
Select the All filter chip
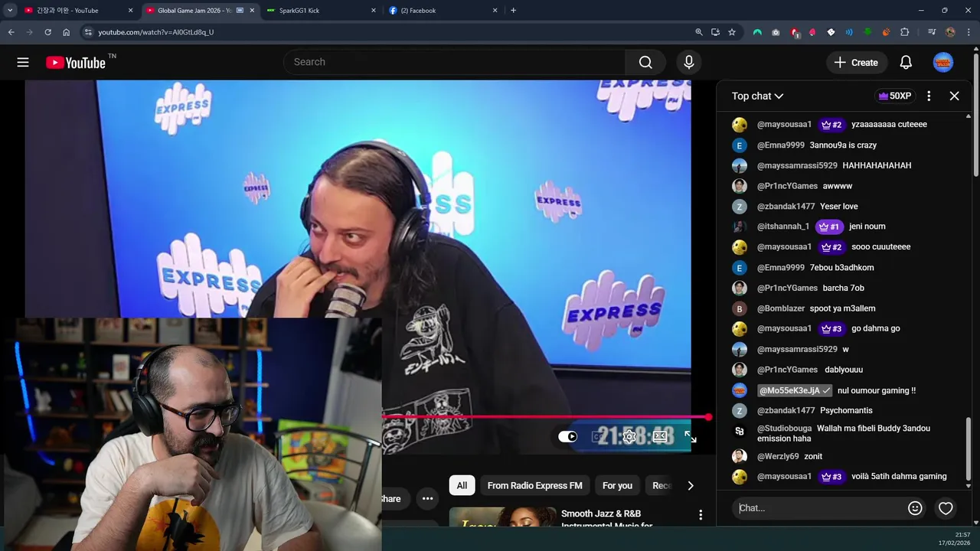[x=462, y=486]
